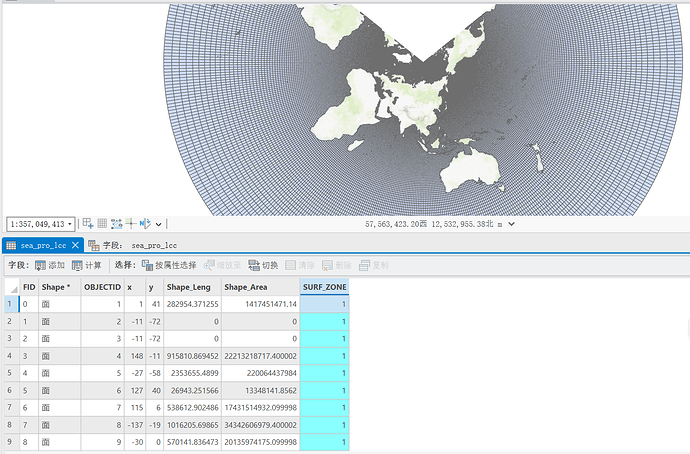Switch to the 字段: sea_pro_lcc tab
690x454 pixels.
point(132,245)
